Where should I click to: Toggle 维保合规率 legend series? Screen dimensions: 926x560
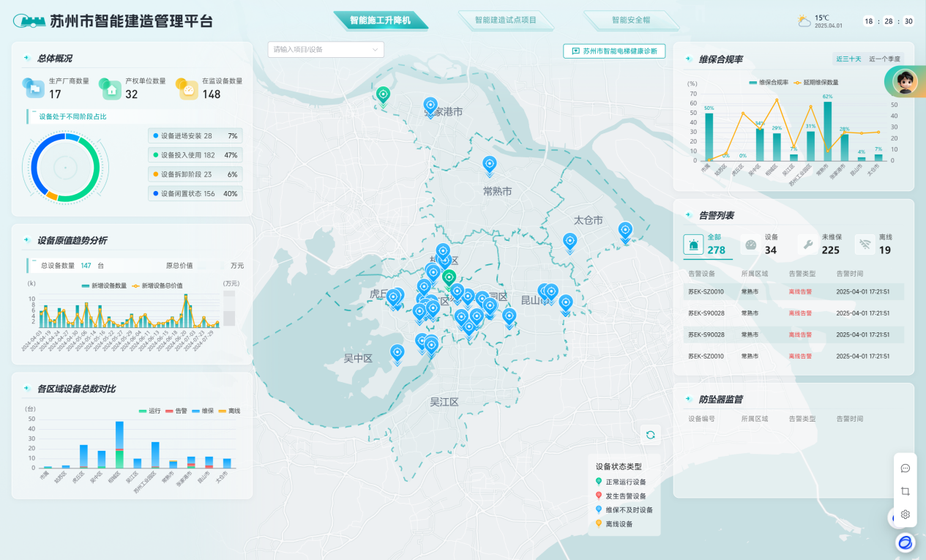pyautogui.click(x=769, y=82)
